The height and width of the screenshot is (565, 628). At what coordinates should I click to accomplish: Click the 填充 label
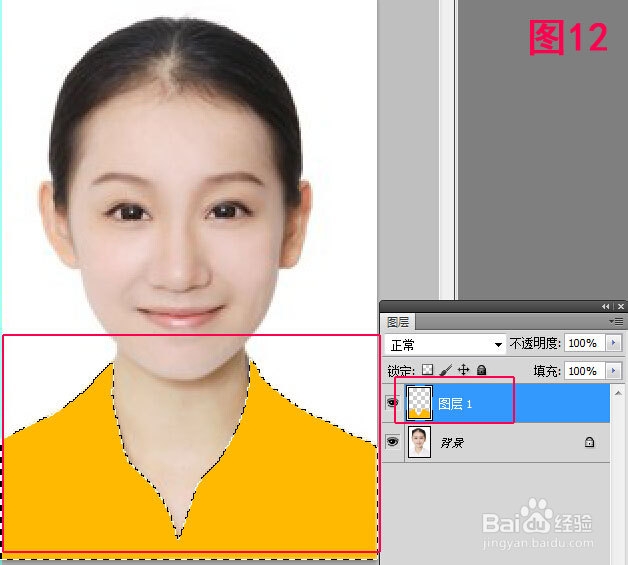pyautogui.click(x=547, y=371)
